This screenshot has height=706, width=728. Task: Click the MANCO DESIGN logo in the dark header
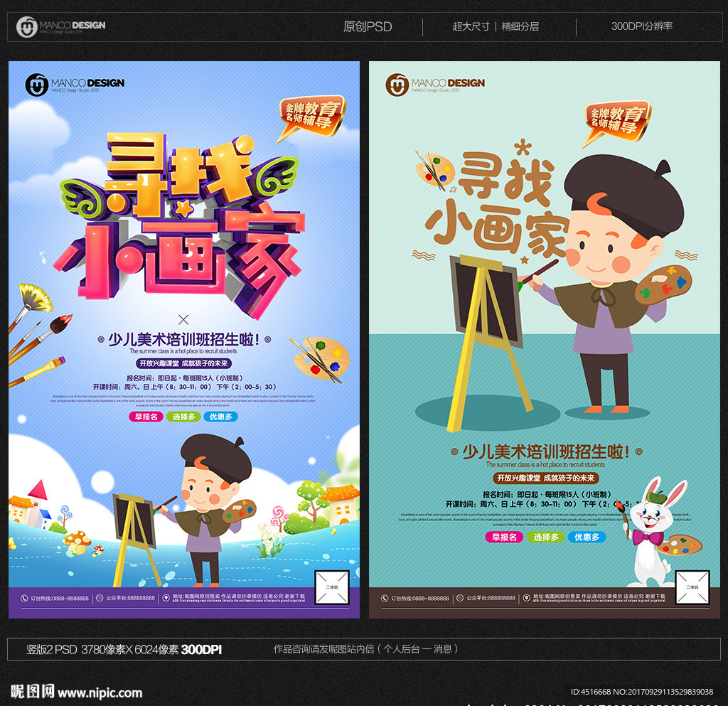pos(61,26)
